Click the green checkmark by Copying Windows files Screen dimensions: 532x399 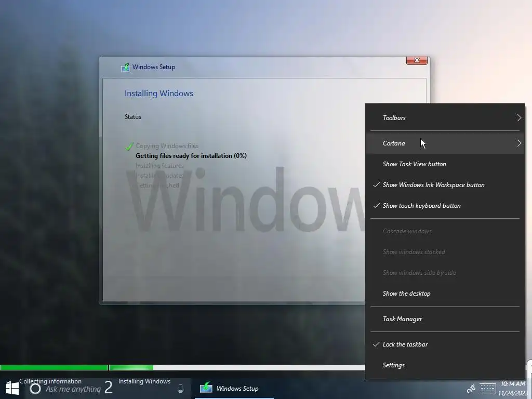(129, 147)
